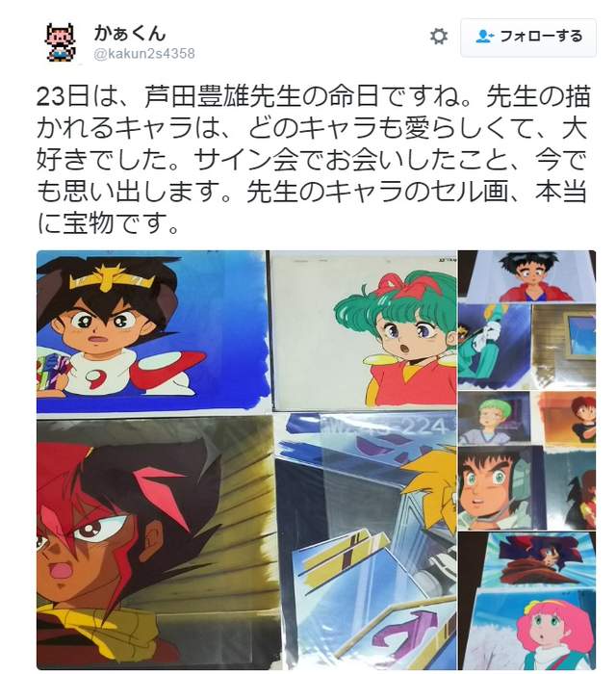Open the crowned boy cel image
The image size is (616, 674).
(x=152, y=331)
